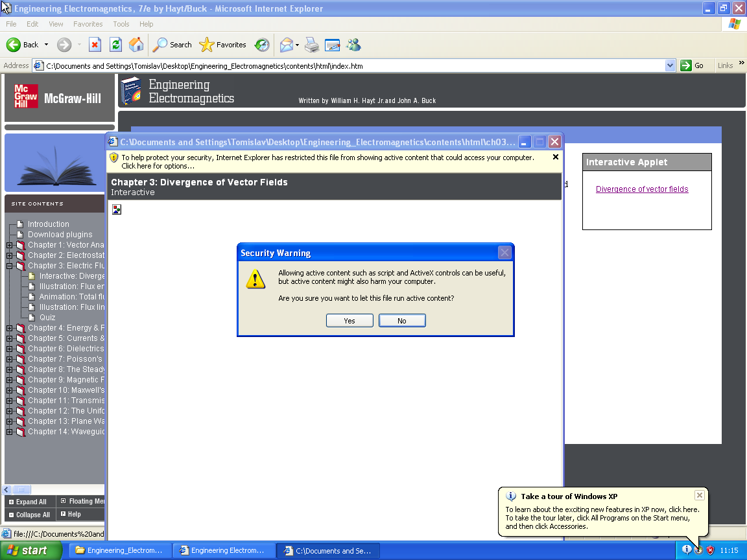
Task: Open Divergence of vector fields applet link
Action: point(642,189)
